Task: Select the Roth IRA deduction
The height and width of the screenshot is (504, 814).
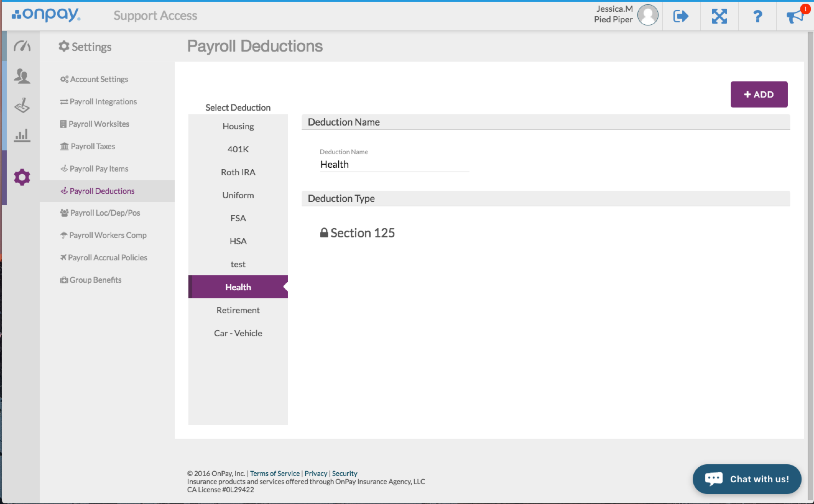Action: coord(238,172)
